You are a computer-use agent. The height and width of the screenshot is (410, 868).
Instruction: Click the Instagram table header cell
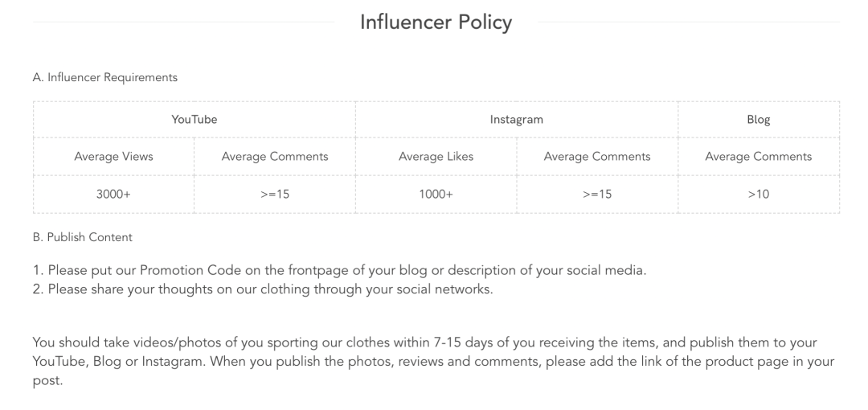tap(517, 120)
